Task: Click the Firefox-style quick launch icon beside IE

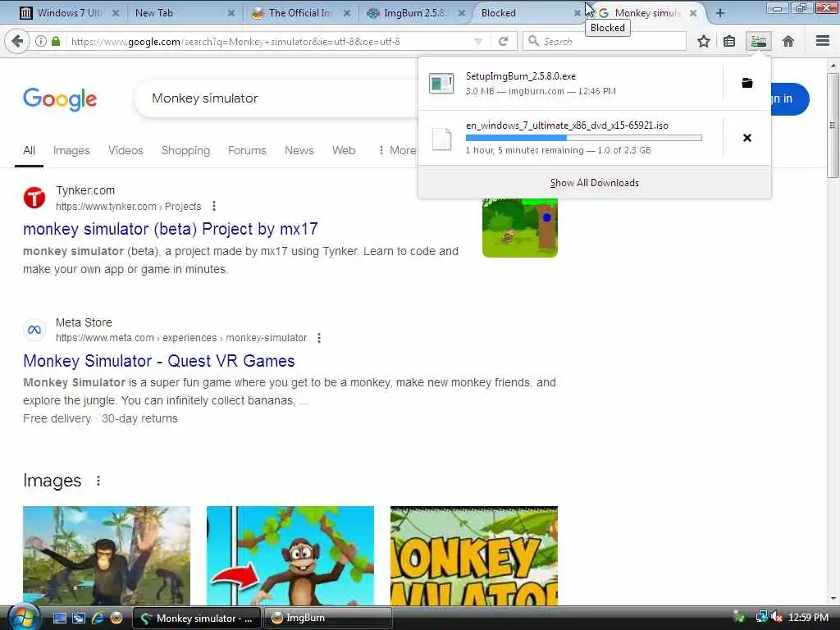Action: (x=116, y=618)
